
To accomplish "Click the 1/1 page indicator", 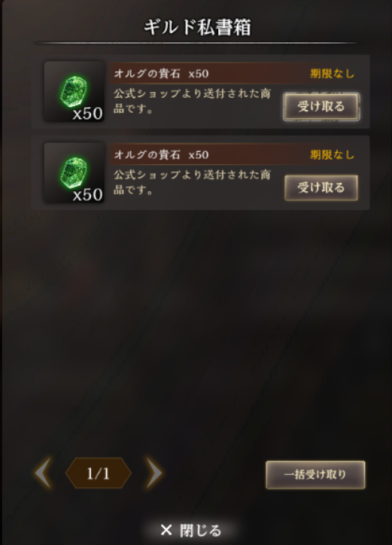I will pyautogui.click(x=99, y=473).
